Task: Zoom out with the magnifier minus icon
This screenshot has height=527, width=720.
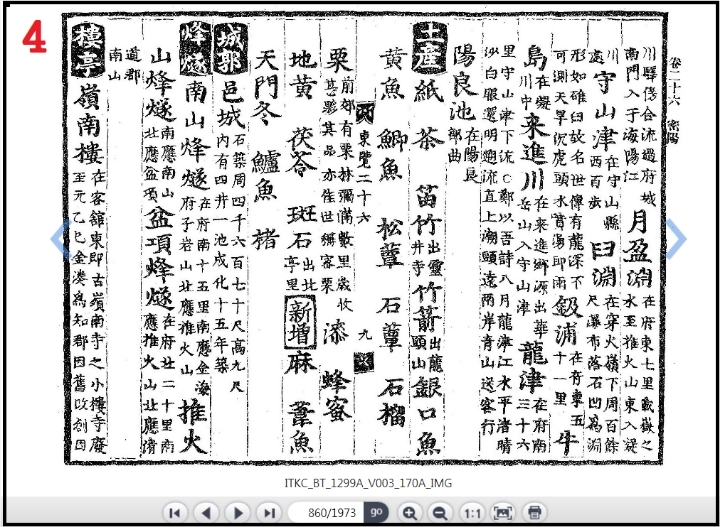Action: [x=439, y=512]
